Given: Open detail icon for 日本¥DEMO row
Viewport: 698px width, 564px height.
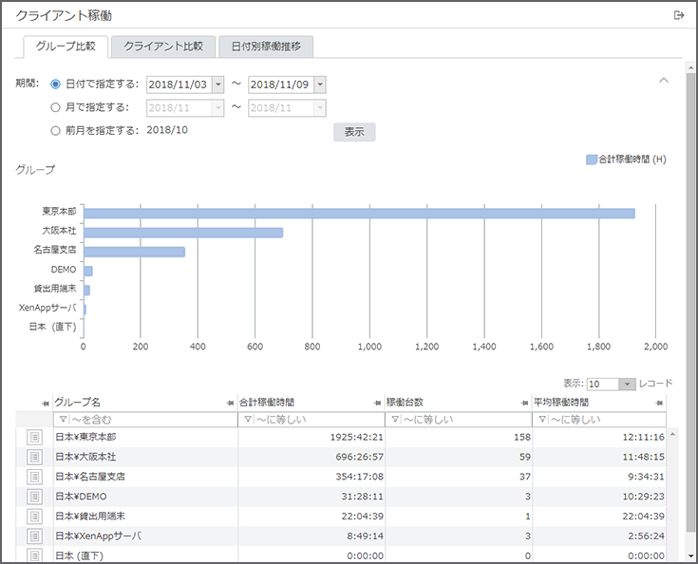Looking at the screenshot, I should pos(34,496).
